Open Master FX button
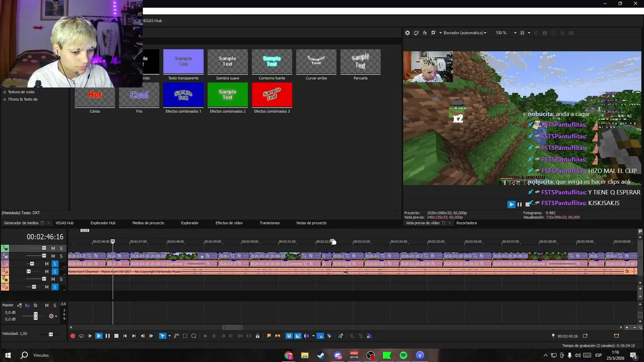The height and width of the screenshot is (362, 644). tap(35, 305)
